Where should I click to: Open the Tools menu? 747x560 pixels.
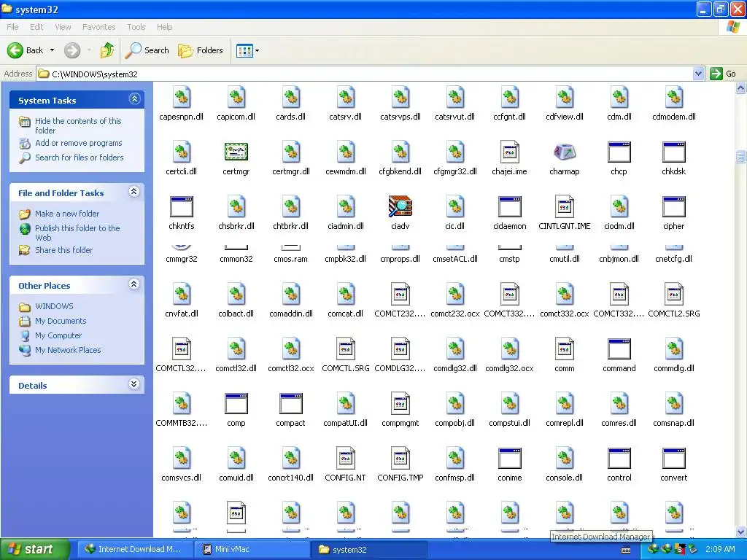point(136,27)
